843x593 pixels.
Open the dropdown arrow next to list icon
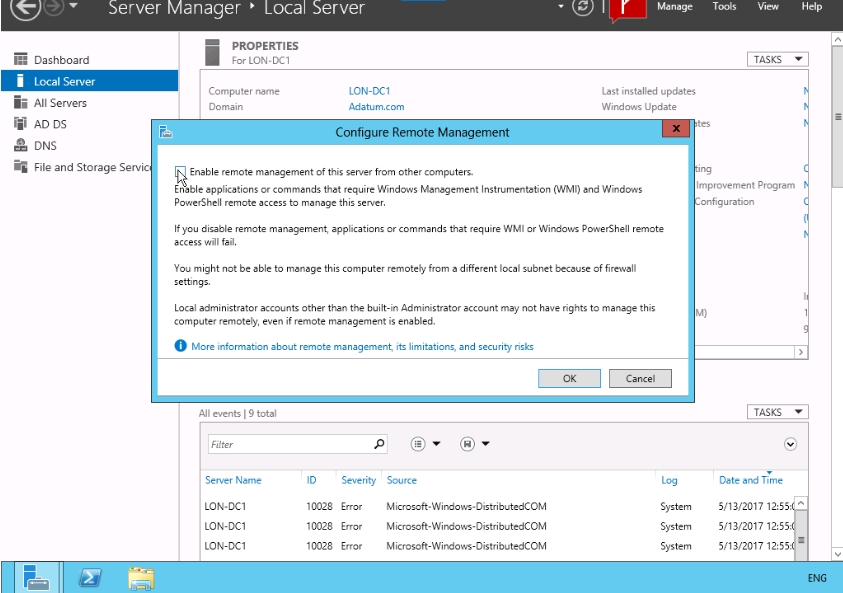pos(437,444)
